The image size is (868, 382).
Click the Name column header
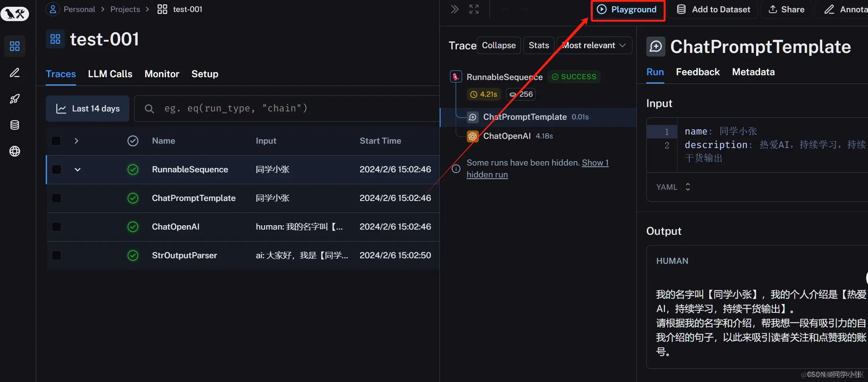[163, 141]
